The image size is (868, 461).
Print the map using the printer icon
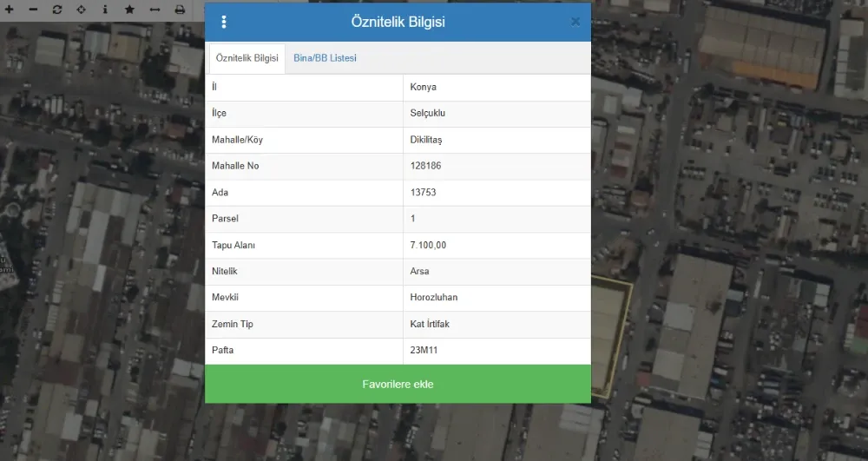179,9
